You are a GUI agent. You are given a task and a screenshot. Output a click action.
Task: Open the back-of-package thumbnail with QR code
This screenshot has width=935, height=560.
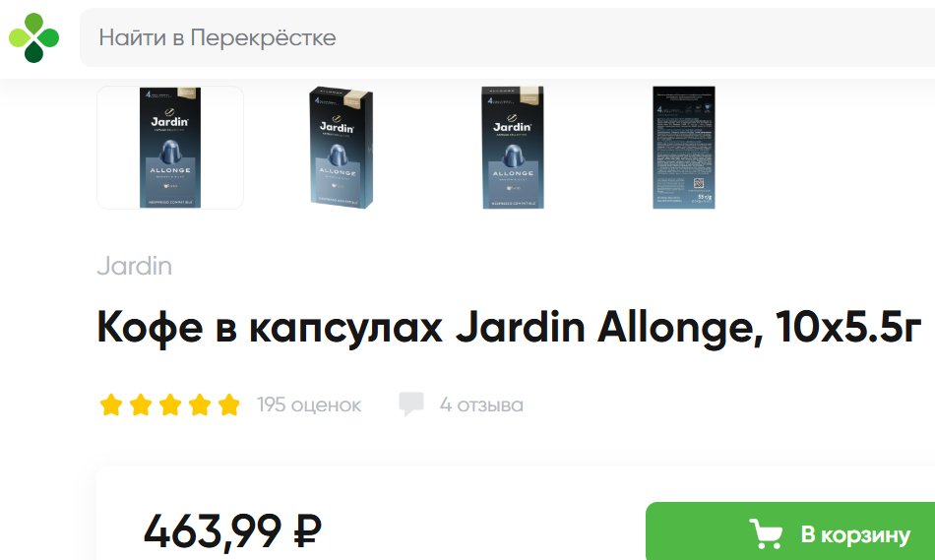683,148
